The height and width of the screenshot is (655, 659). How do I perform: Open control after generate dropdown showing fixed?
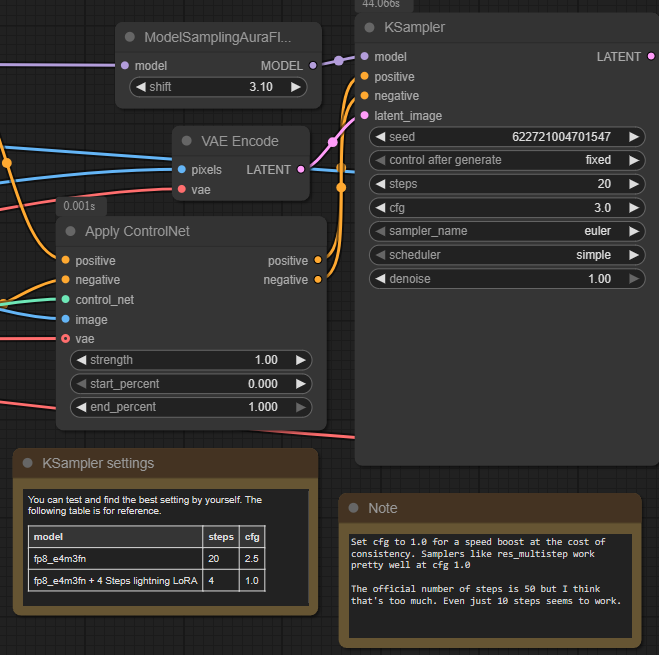(507, 160)
